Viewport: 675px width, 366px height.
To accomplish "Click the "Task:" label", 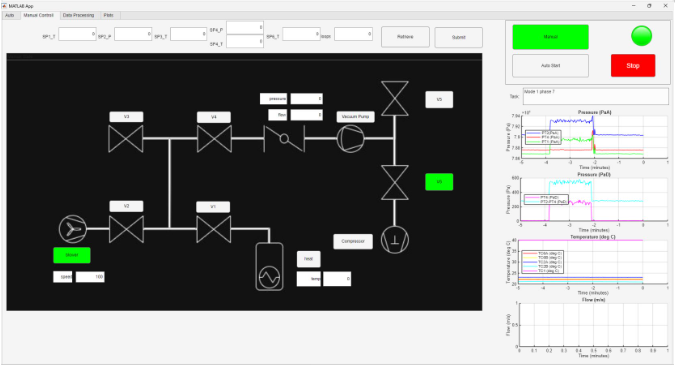I will (x=514, y=96).
